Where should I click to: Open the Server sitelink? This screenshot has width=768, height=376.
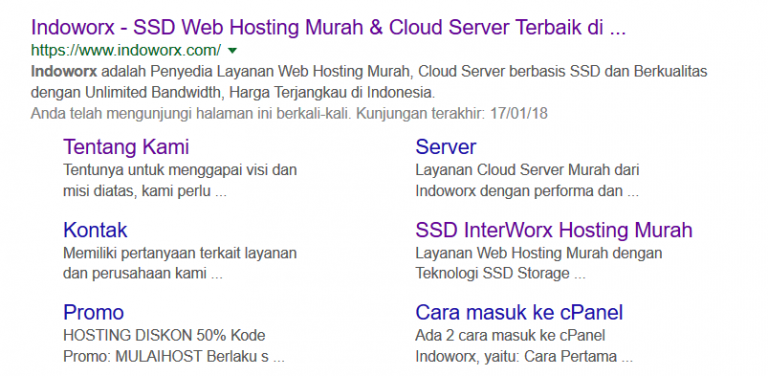[446, 147]
